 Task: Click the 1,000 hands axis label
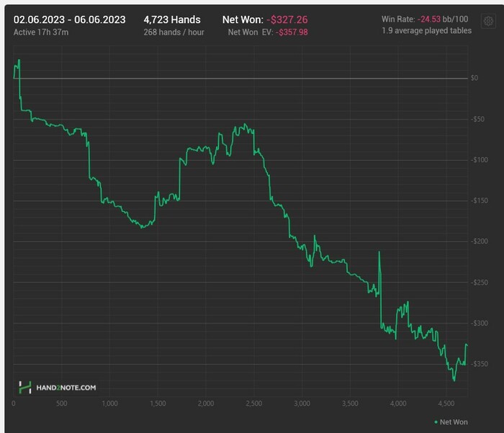[109, 403]
